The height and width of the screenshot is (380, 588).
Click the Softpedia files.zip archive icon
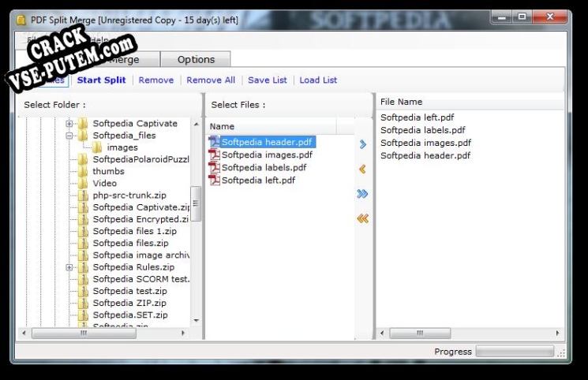tap(83, 243)
